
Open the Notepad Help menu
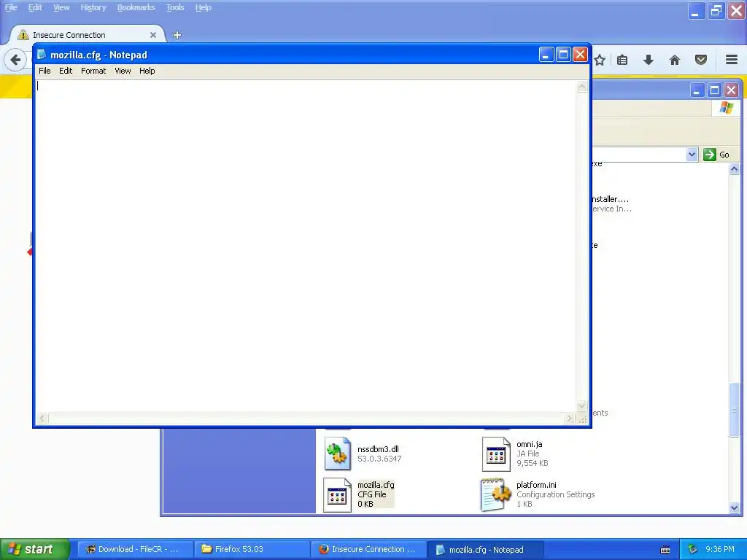(x=147, y=71)
